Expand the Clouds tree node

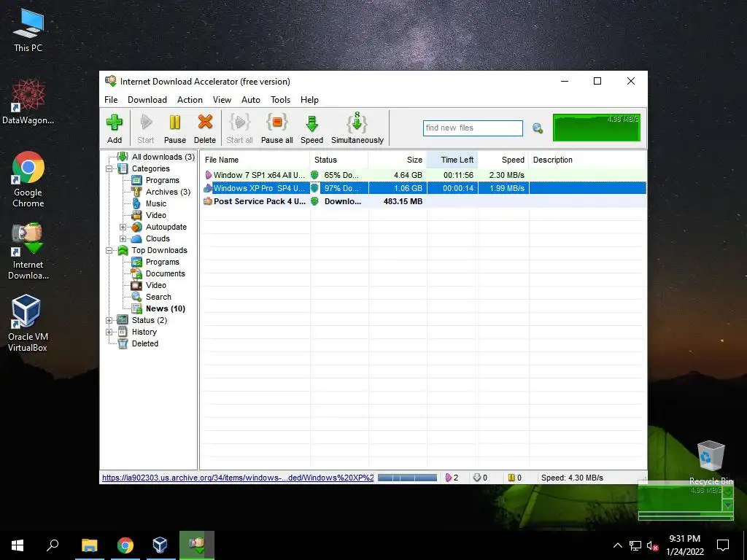[x=123, y=238]
